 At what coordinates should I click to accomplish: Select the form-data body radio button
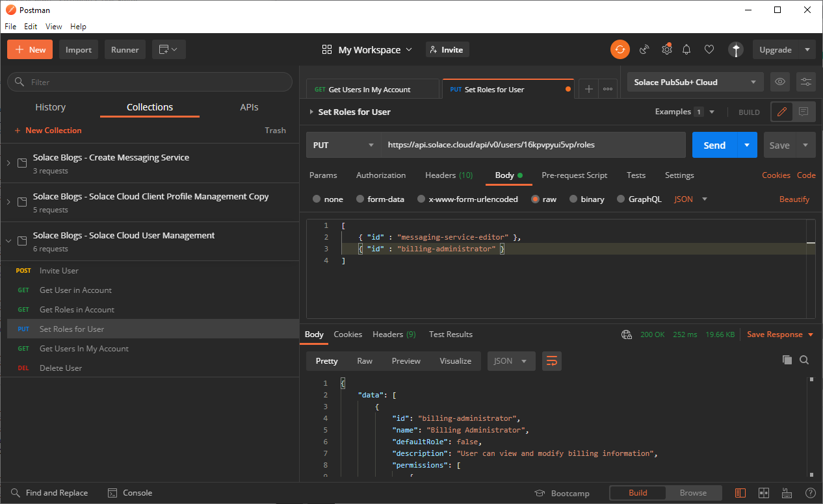tap(361, 199)
